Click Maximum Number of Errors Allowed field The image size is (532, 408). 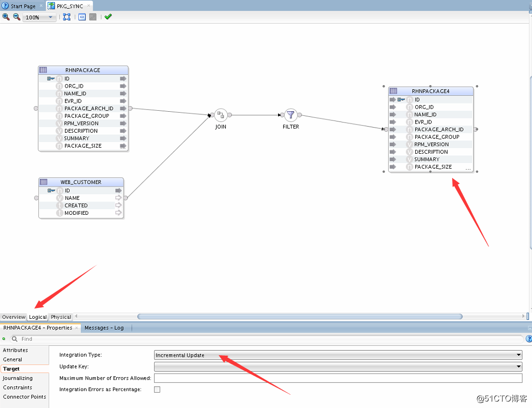tap(338, 378)
